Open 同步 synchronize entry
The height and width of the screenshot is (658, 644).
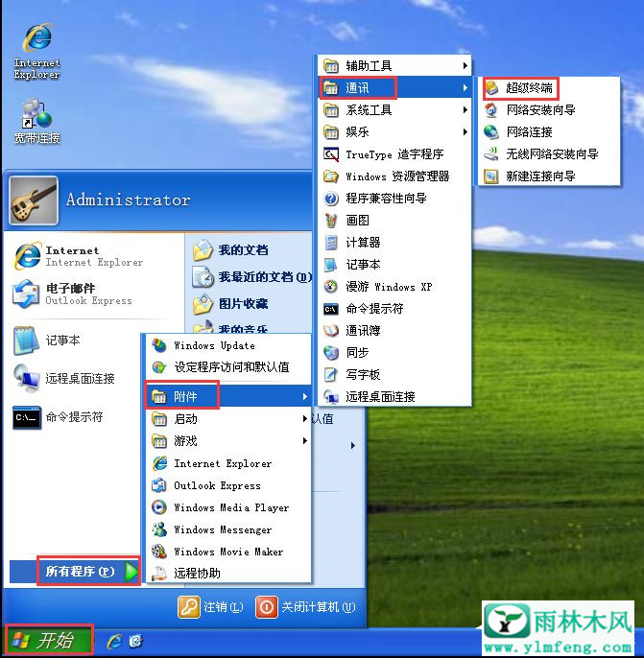394,353
